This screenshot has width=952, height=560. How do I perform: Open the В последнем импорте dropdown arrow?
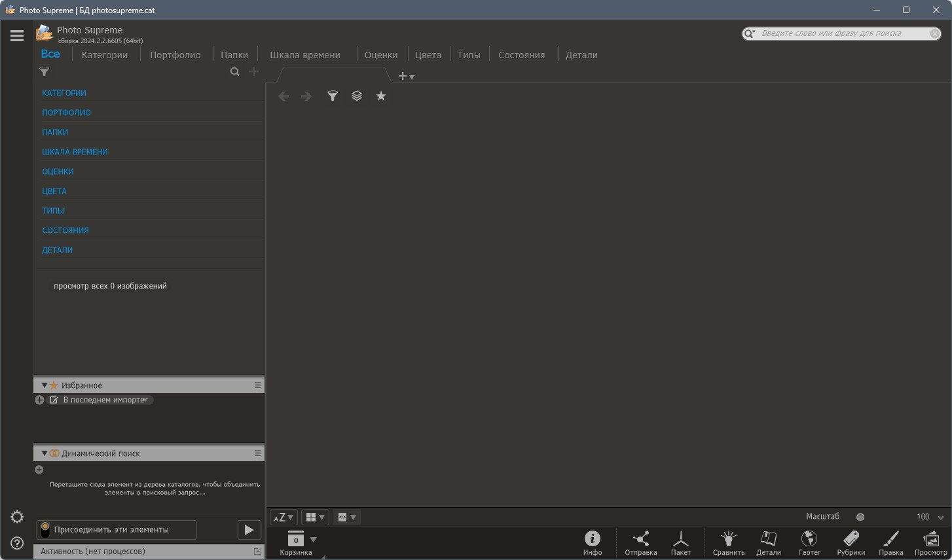[146, 400]
